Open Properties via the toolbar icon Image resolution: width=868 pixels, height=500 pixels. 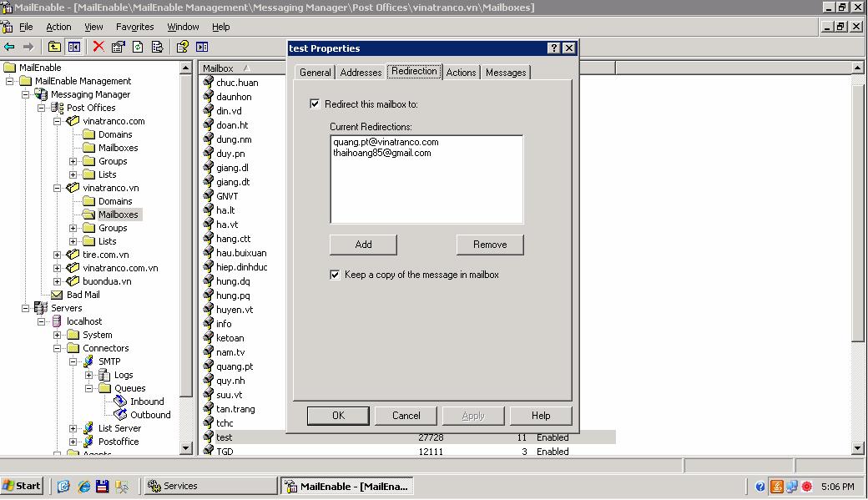118,47
